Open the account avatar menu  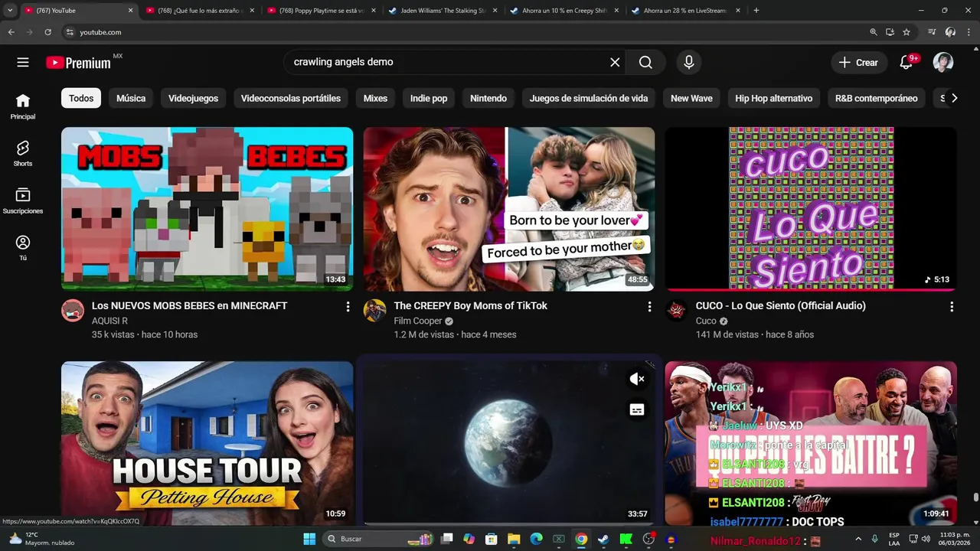[943, 63]
